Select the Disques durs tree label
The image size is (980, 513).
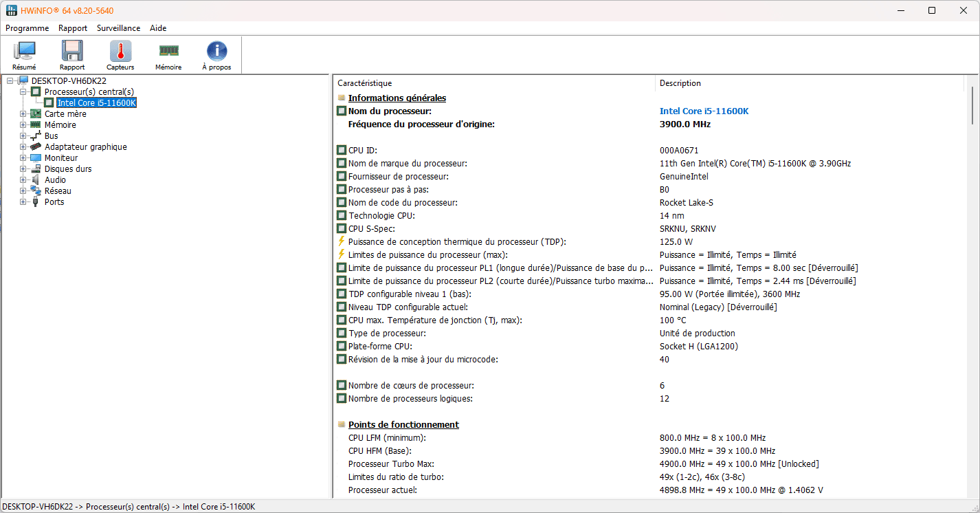click(x=68, y=169)
